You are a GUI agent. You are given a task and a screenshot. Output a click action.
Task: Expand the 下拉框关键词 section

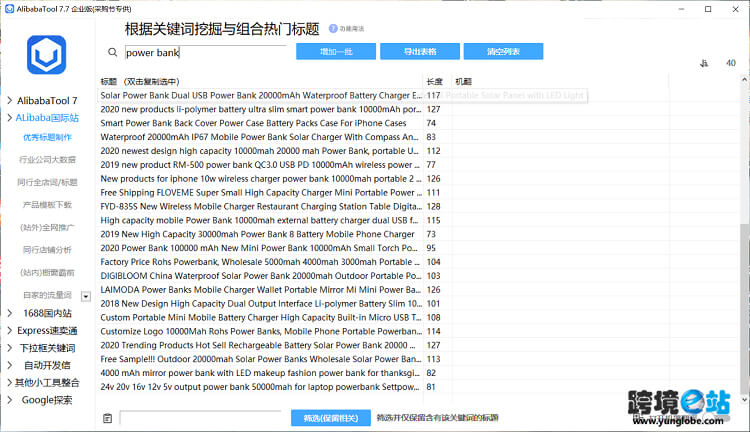click(x=10, y=348)
